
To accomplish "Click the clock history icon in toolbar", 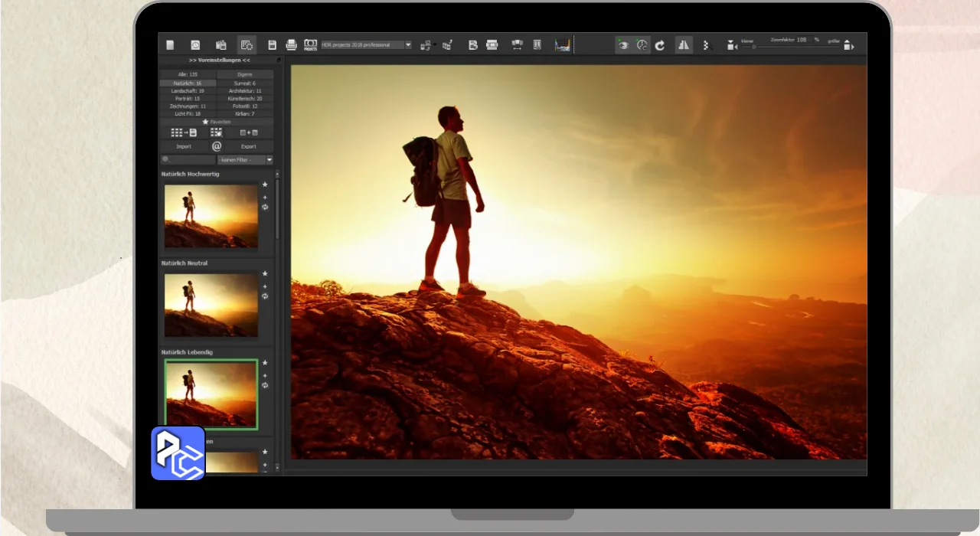I will (195, 45).
